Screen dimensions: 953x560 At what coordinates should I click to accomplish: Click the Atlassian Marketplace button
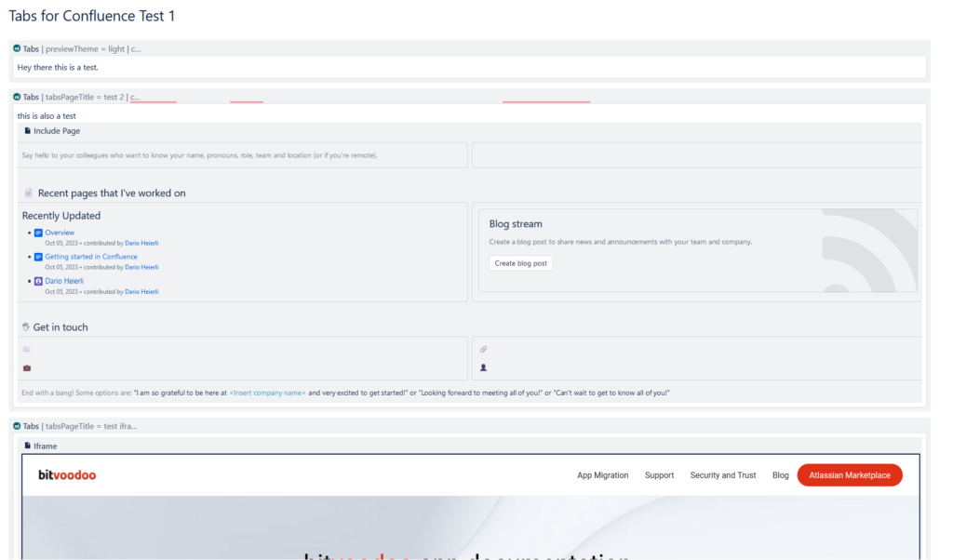pos(850,475)
